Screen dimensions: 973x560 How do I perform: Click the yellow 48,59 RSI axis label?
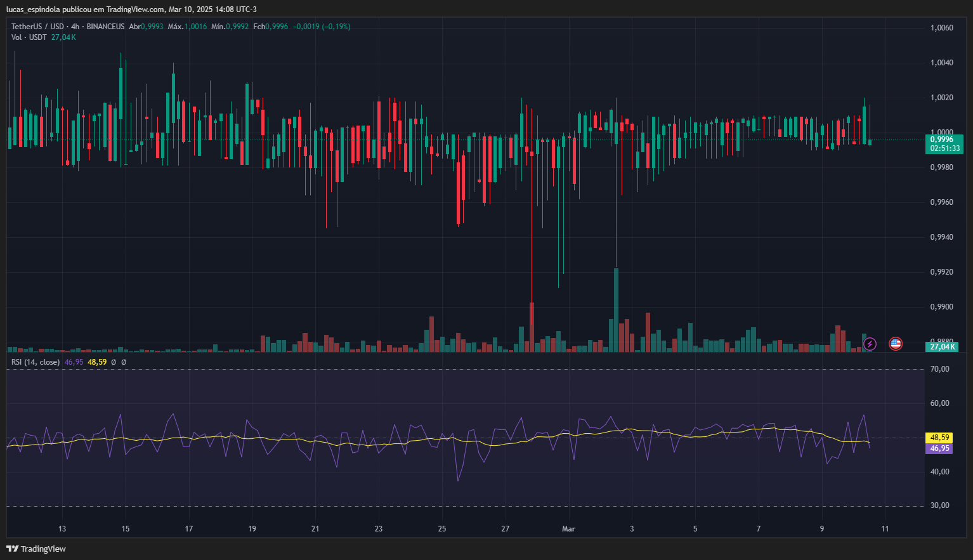pyautogui.click(x=939, y=438)
